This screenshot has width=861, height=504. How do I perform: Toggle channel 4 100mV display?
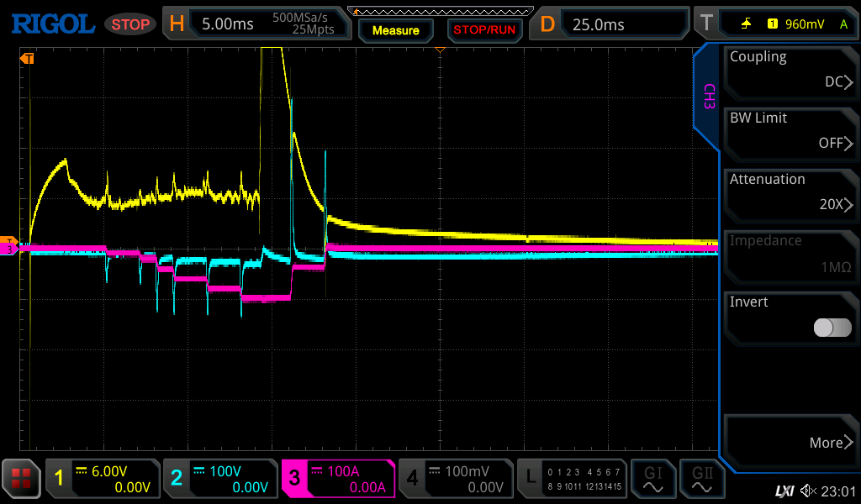pos(455,479)
